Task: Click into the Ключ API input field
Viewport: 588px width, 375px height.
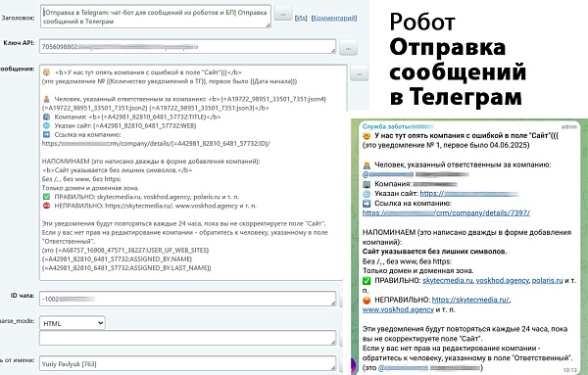Action: [x=187, y=46]
